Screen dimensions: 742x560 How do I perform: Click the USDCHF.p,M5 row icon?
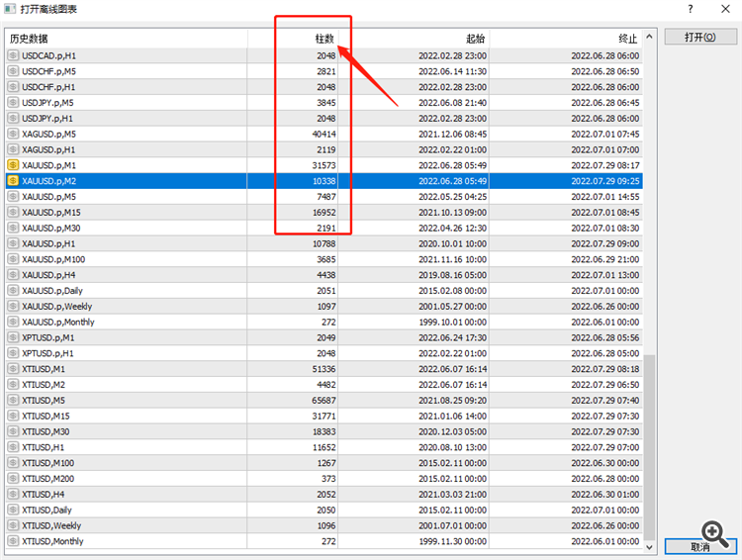[x=13, y=71]
